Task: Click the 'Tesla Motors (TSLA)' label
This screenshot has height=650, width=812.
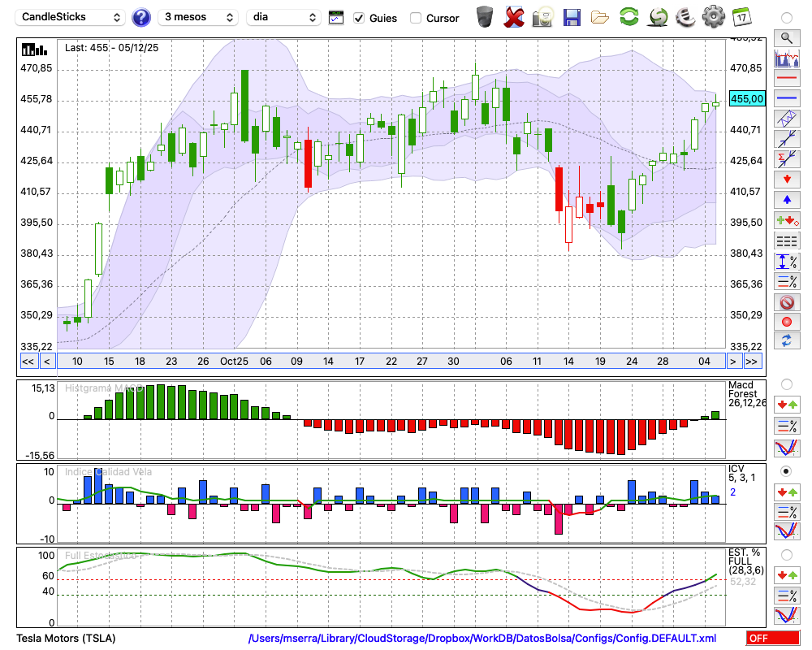Action: tap(66, 638)
